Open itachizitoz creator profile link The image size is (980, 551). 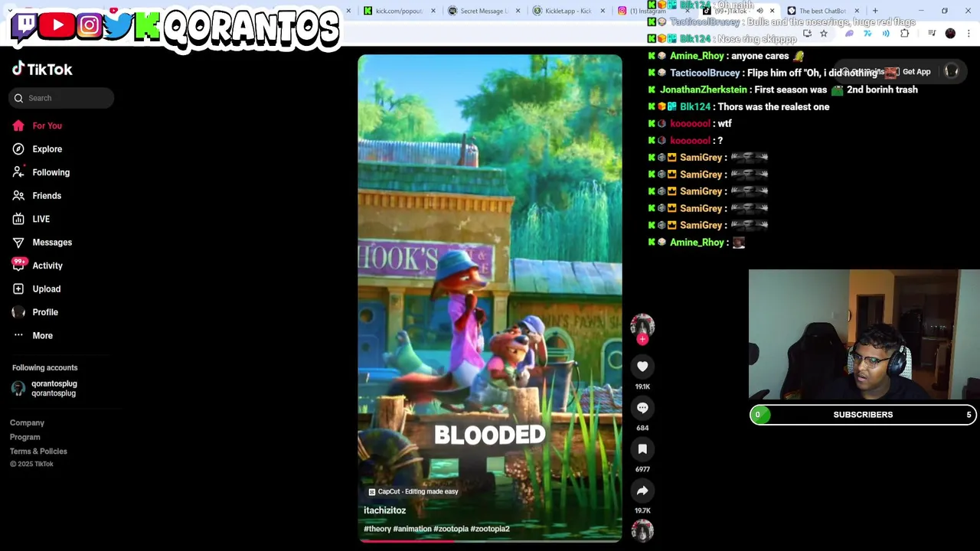click(385, 510)
